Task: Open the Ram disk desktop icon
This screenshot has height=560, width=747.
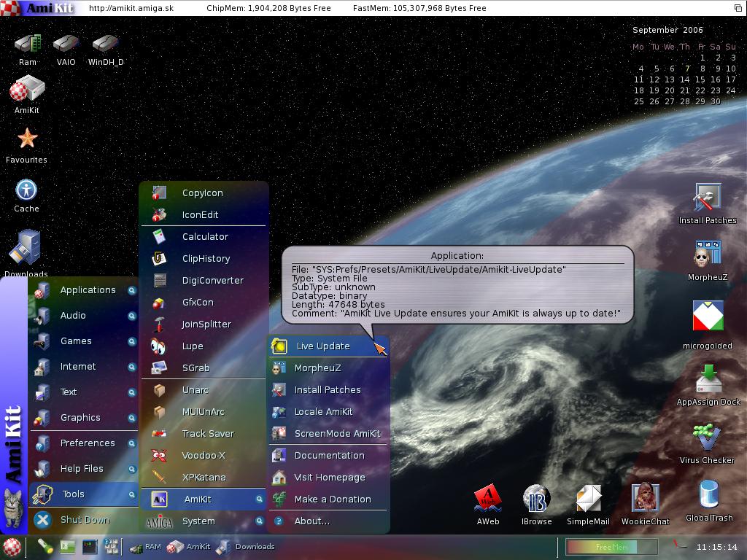Action: 28,44
